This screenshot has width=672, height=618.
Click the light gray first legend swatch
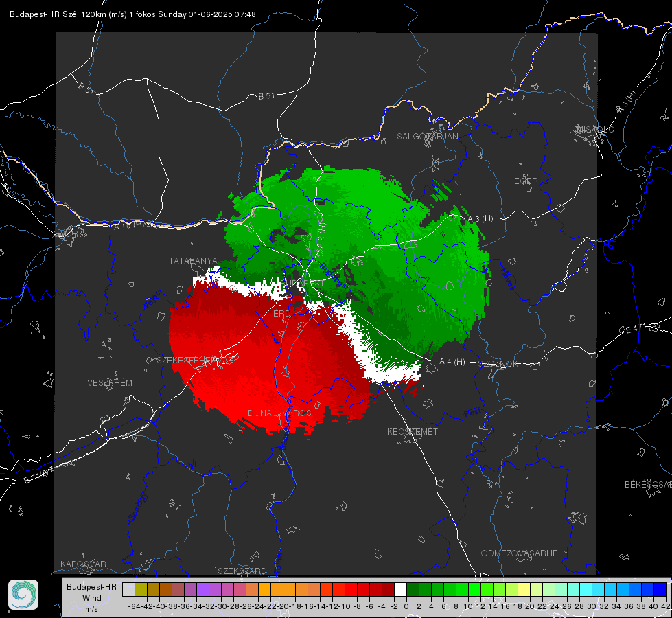click(x=128, y=589)
